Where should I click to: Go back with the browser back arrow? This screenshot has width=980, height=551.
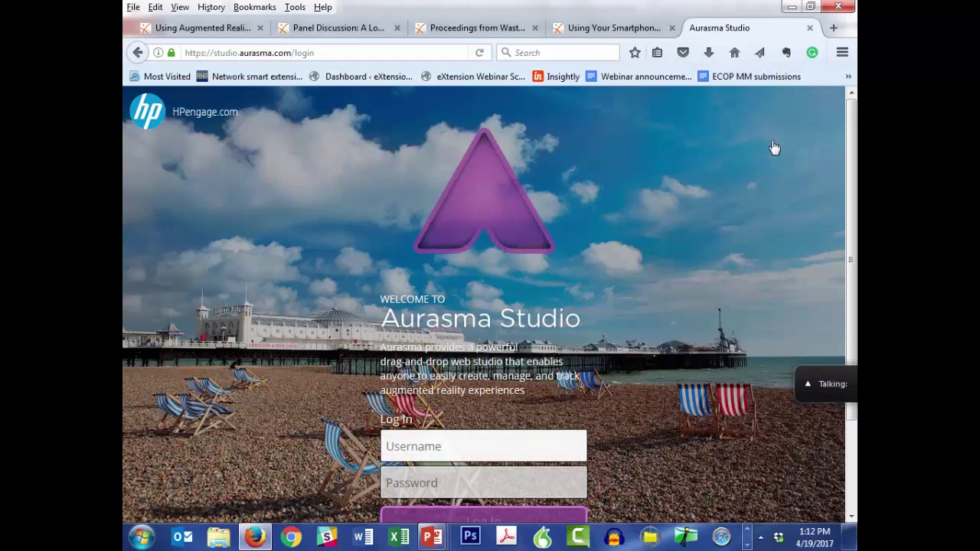pos(138,53)
